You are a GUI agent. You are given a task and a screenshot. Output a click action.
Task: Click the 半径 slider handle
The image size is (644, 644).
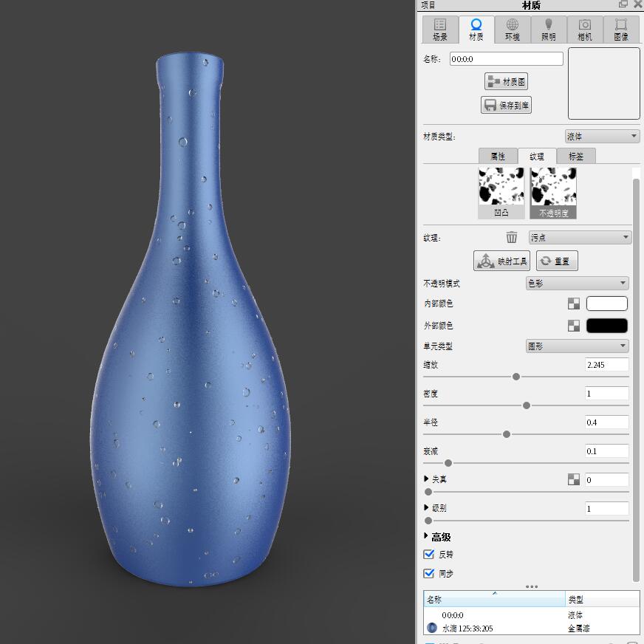coord(507,434)
